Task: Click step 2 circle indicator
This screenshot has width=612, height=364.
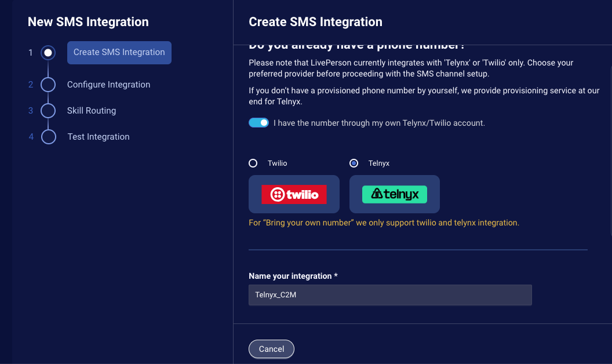Action: (48, 85)
